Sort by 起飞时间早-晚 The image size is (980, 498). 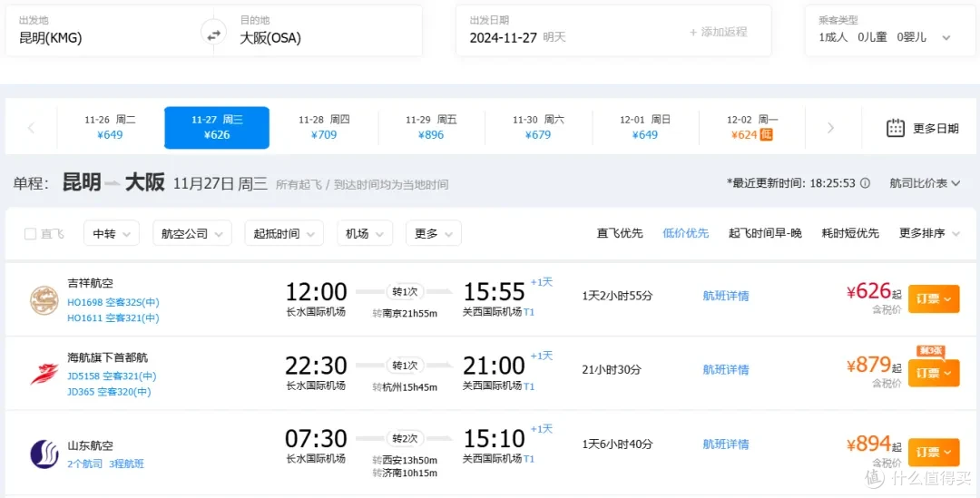765,233
